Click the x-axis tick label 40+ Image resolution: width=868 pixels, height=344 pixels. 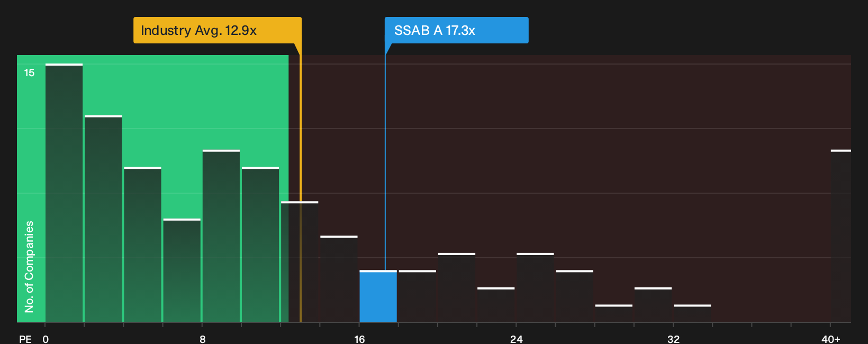831,339
